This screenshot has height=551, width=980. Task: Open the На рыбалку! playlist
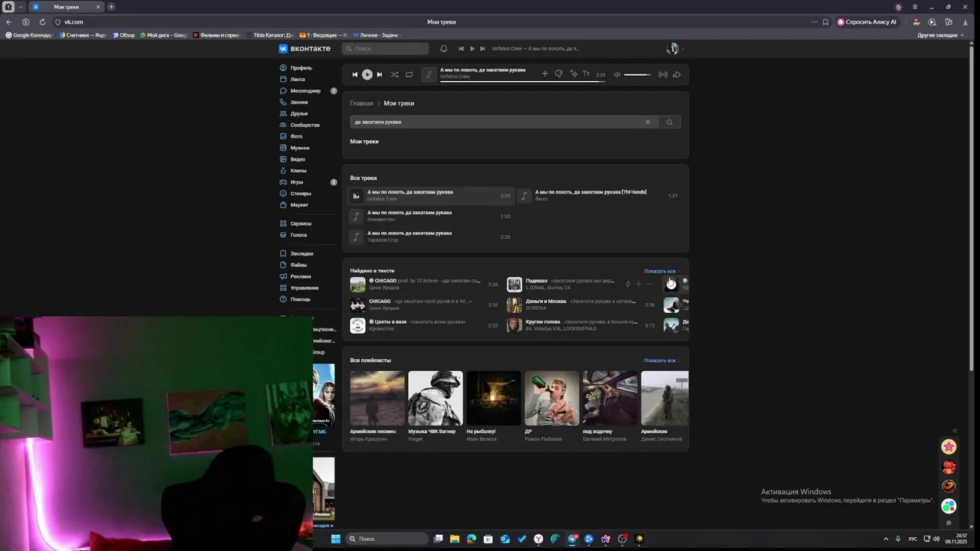point(494,398)
